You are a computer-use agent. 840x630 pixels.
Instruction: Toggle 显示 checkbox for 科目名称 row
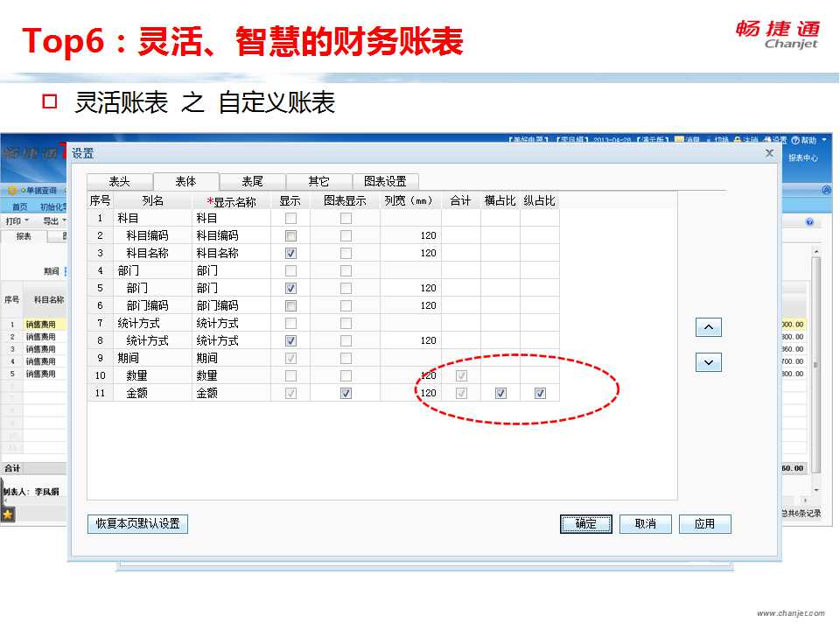(x=290, y=253)
